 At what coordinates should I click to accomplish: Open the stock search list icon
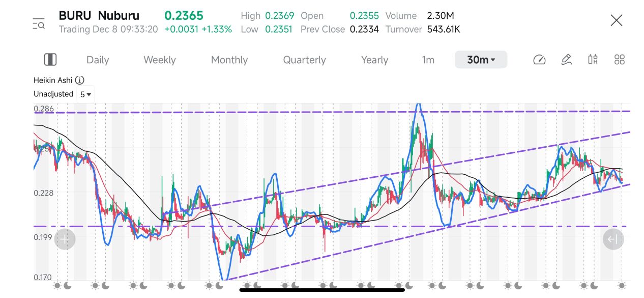pyautogui.click(x=39, y=24)
